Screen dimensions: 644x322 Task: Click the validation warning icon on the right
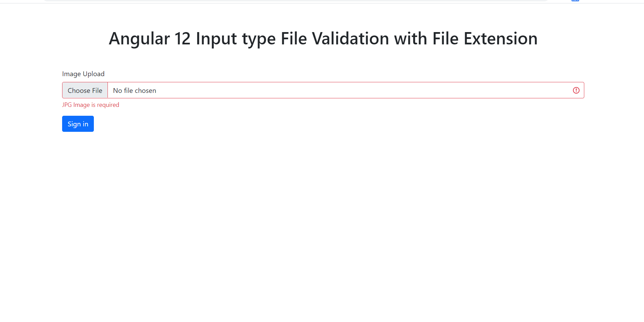[x=576, y=90]
